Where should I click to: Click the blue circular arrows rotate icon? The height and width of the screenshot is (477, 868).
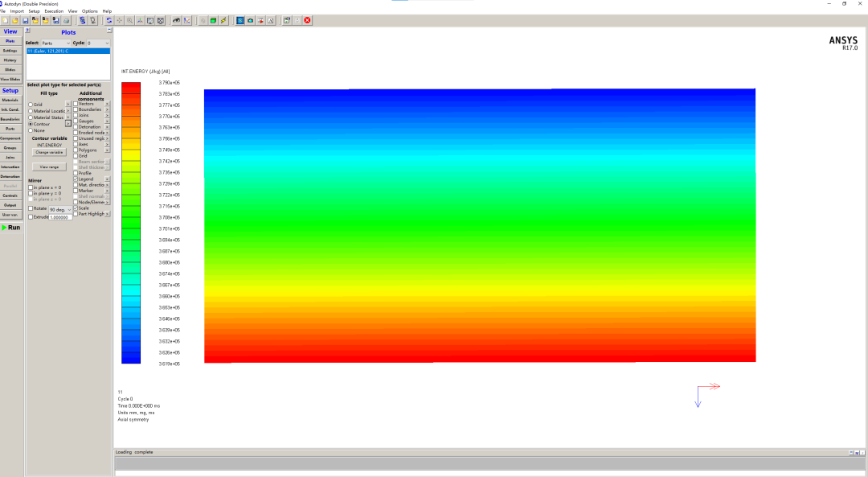click(109, 20)
